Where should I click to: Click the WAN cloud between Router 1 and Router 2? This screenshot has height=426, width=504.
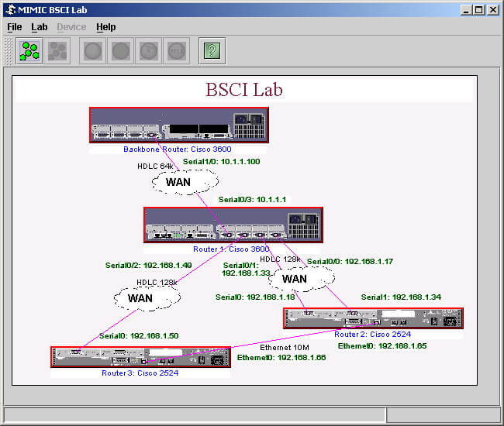302,279
